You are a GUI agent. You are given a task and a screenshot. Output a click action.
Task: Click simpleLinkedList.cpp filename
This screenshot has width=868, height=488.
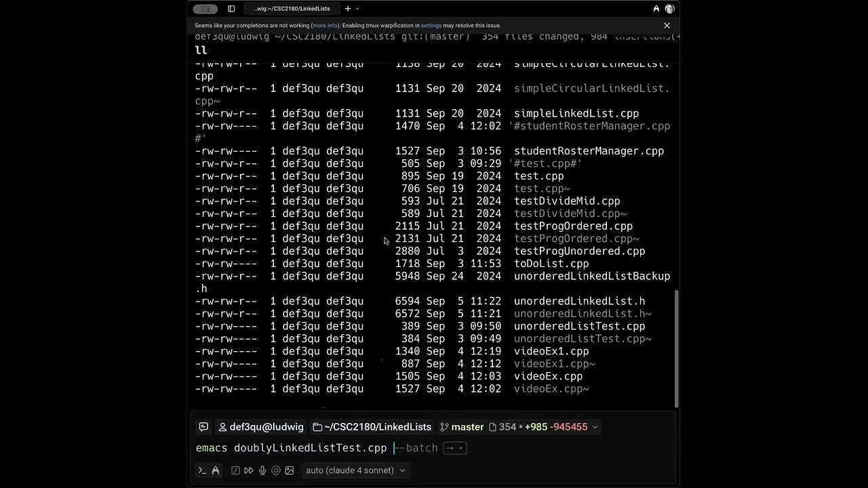[576, 114]
